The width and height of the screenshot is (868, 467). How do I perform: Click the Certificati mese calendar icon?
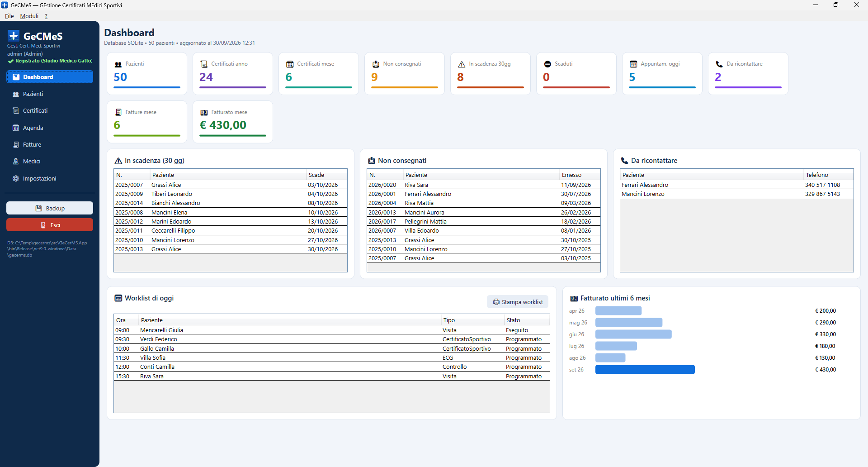tap(290, 64)
